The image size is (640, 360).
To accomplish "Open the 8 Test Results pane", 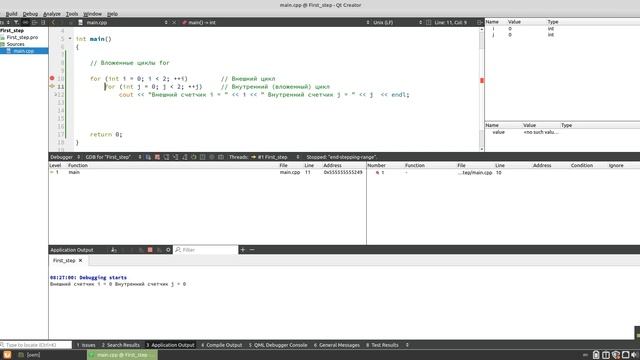I will tap(382, 345).
